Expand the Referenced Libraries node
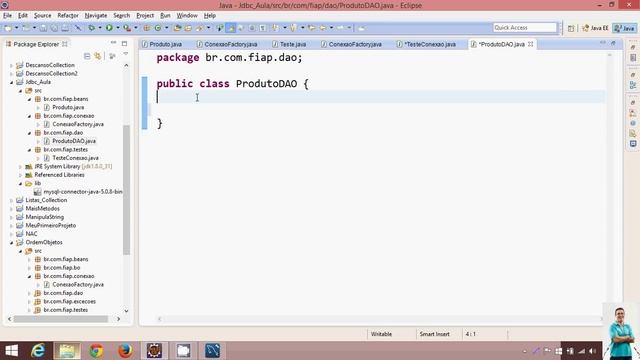Viewport: 640px width, 360px height. pyautogui.click(x=20, y=175)
